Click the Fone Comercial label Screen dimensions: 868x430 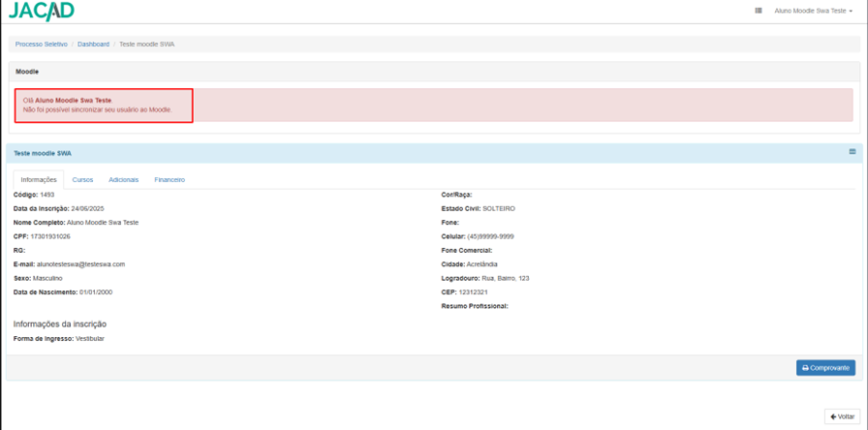(467, 250)
